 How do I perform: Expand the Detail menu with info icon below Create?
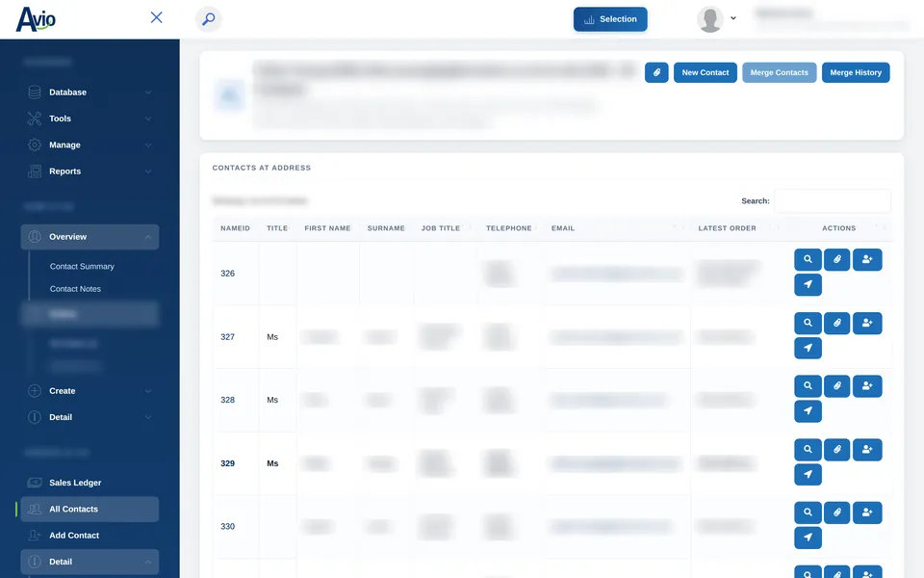pyautogui.click(x=90, y=417)
